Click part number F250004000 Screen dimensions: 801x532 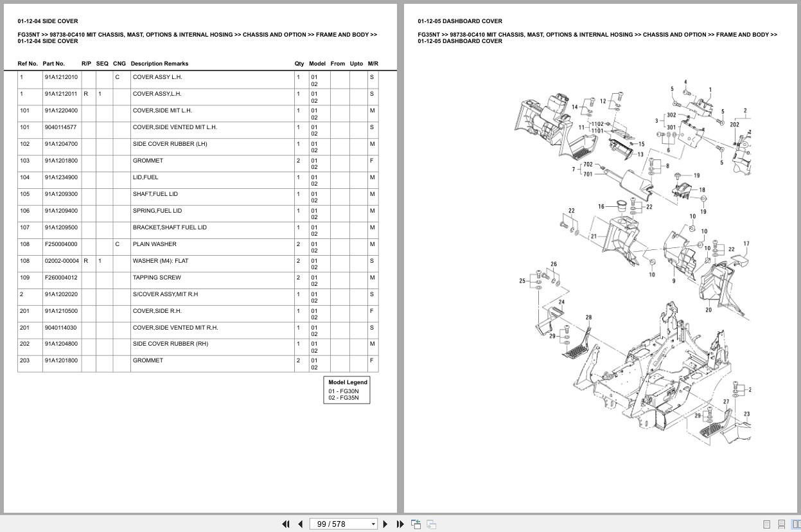(61, 244)
